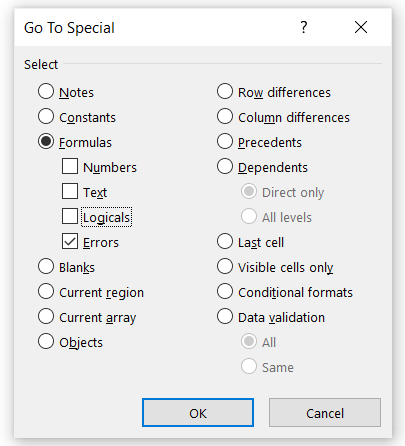Viewport: 405px width, 446px height.
Task: Choose Current region option
Action: (x=46, y=291)
